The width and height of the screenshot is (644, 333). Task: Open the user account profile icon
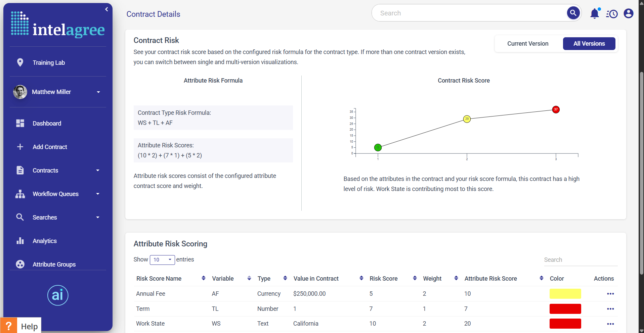628,13
